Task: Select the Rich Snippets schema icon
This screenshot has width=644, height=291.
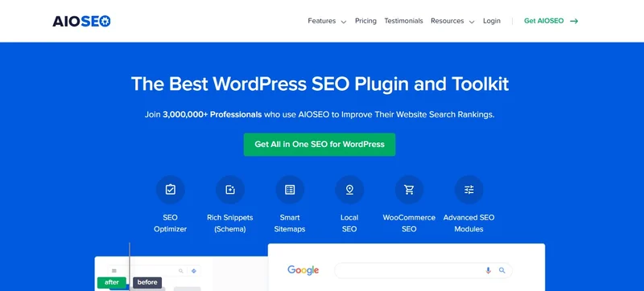Action: point(230,190)
